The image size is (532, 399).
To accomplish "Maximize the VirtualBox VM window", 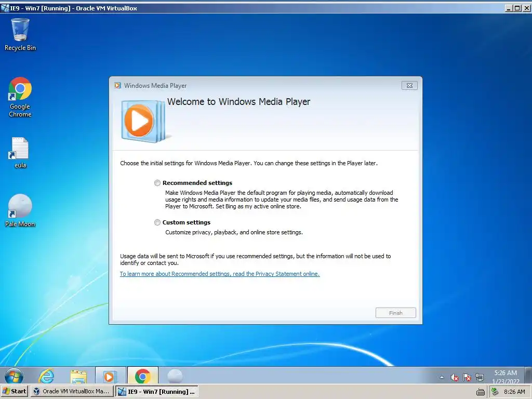I will pos(517,8).
